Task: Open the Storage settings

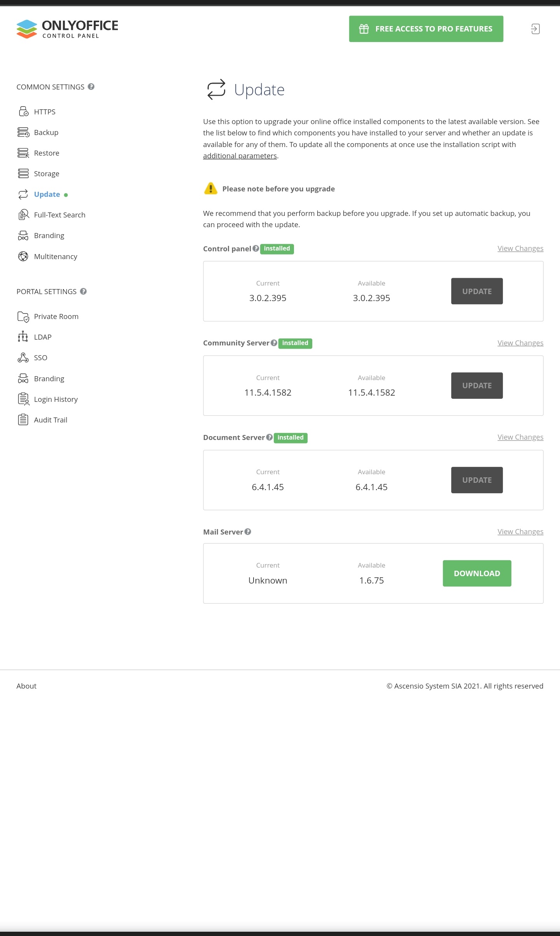Action: [x=47, y=174]
